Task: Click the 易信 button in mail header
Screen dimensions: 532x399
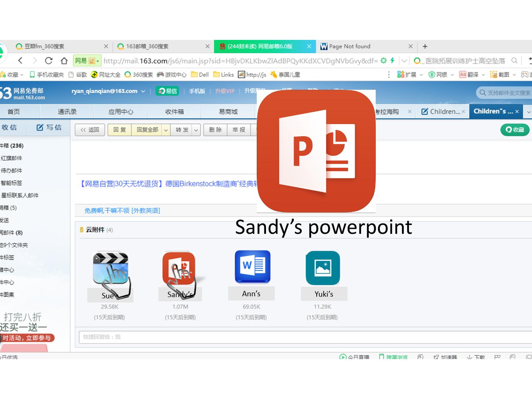Action: pyautogui.click(x=167, y=91)
